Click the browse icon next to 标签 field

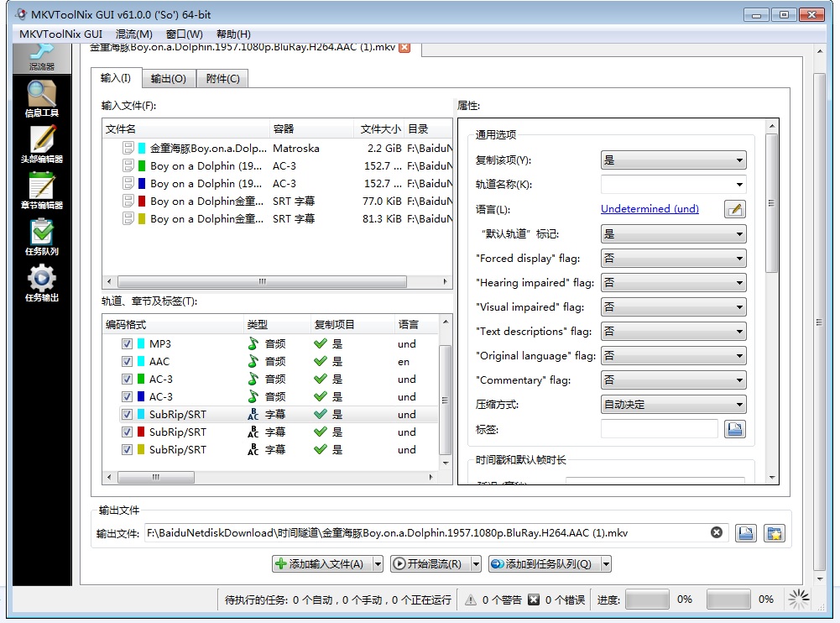pos(734,429)
